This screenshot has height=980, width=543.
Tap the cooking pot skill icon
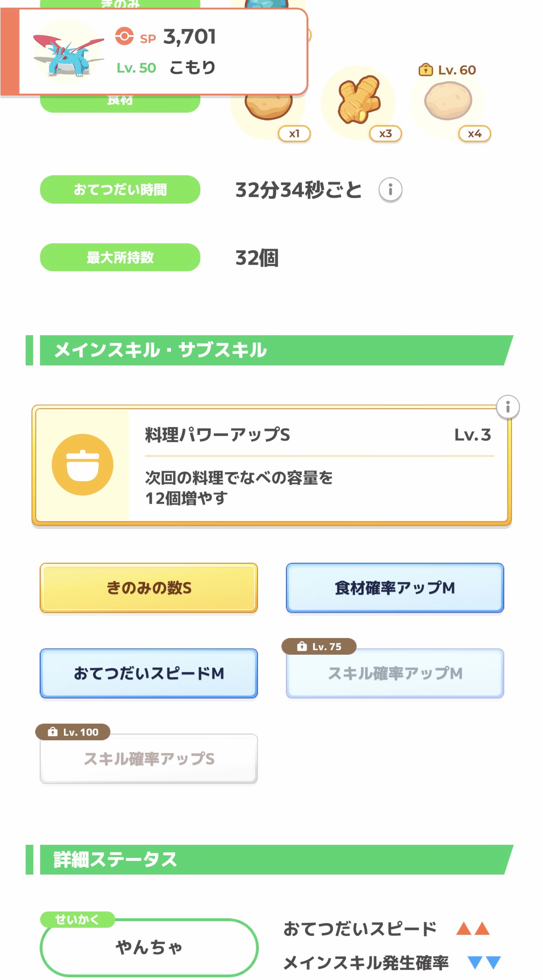click(82, 465)
